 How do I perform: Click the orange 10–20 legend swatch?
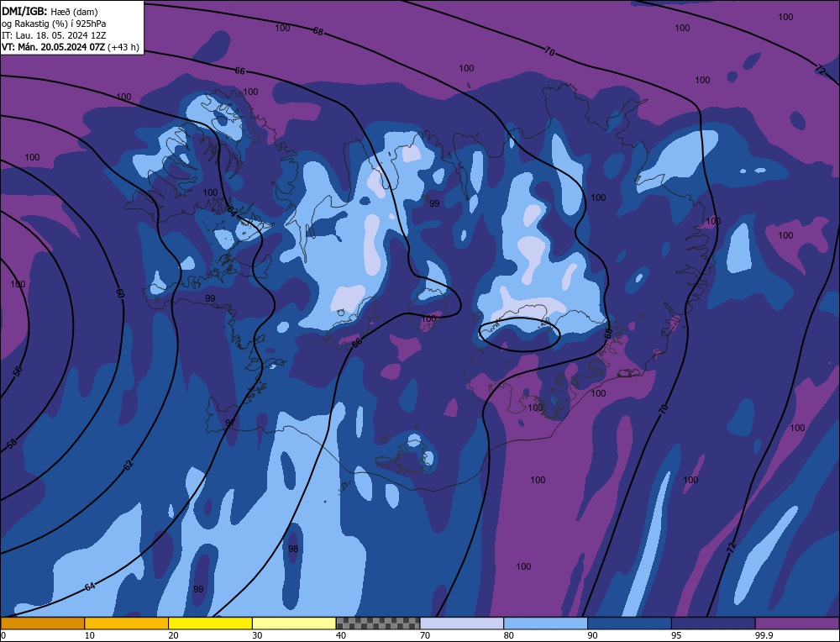[127, 623]
